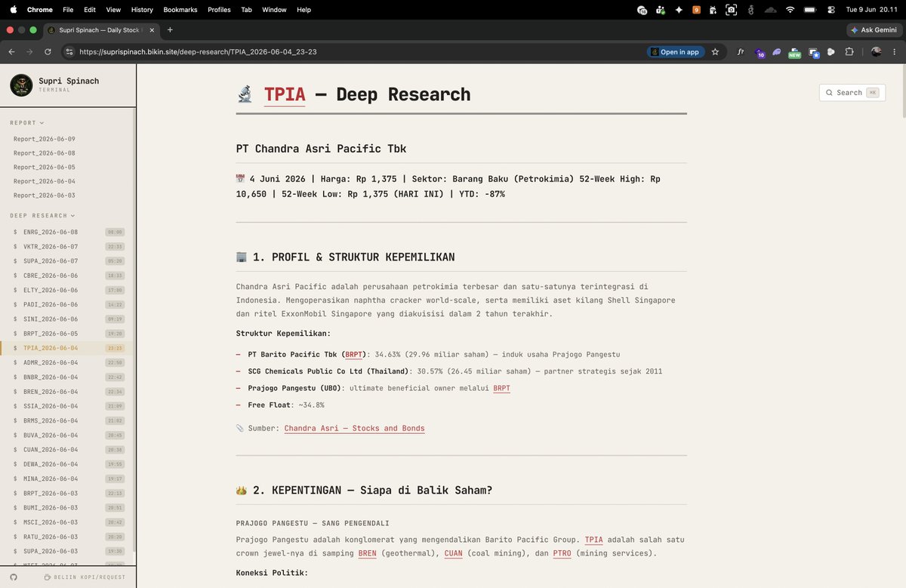Image resolution: width=906 pixels, height=588 pixels.
Task: Open Report_2026-06-08
Action: [x=45, y=153]
